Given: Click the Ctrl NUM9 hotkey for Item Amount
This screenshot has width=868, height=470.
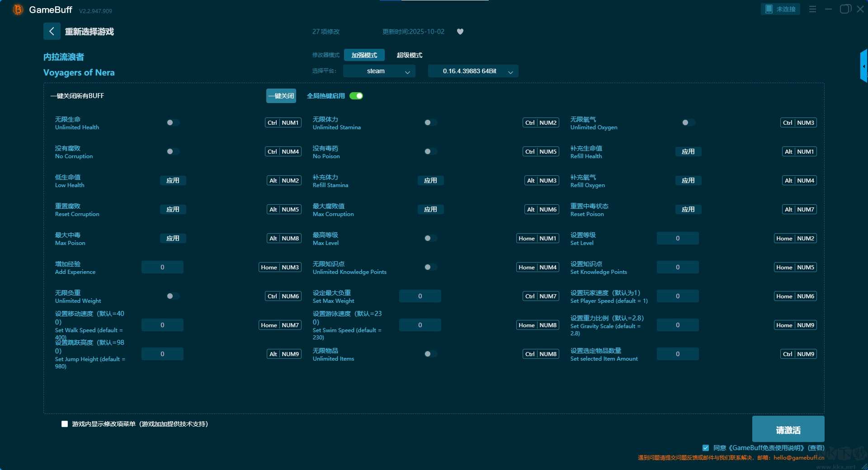Looking at the screenshot, I should [798, 354].
